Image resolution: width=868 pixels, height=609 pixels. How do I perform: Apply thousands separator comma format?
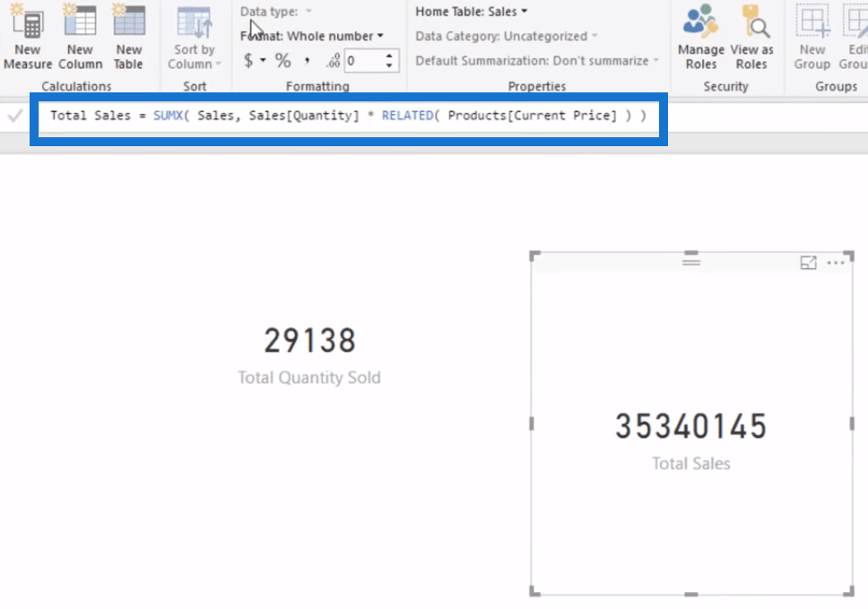coord(308,60)
